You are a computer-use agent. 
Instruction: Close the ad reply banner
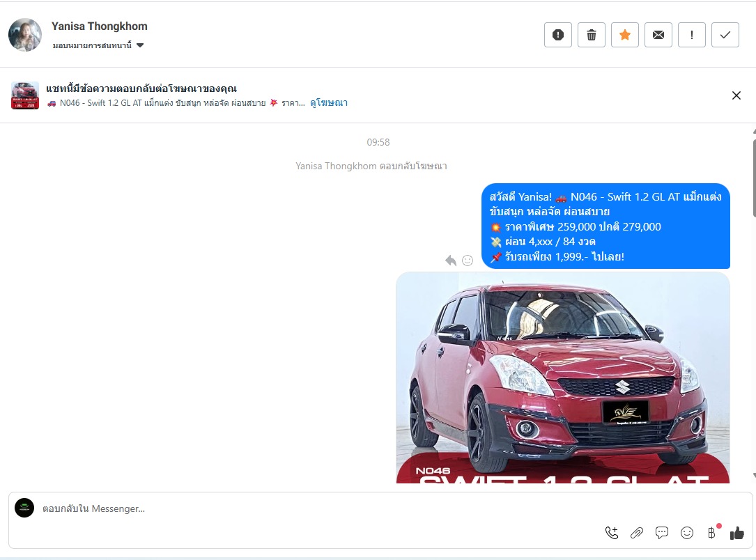736,95
